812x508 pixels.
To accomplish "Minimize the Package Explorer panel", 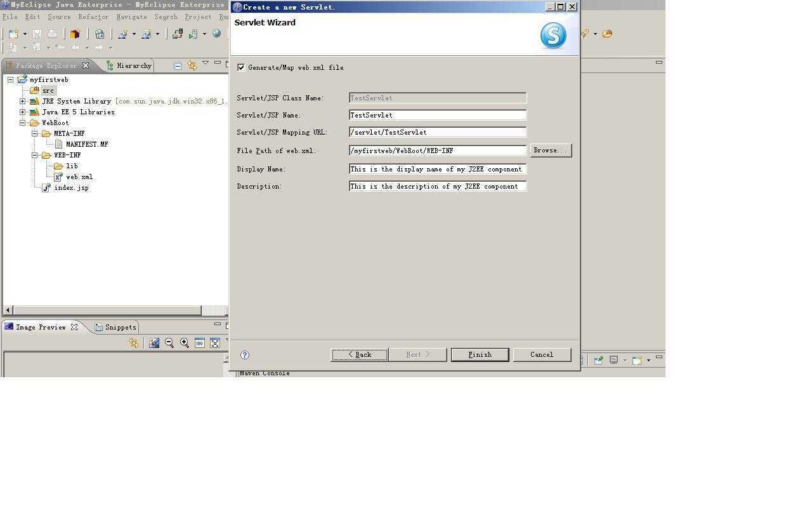I will (218, 62).
